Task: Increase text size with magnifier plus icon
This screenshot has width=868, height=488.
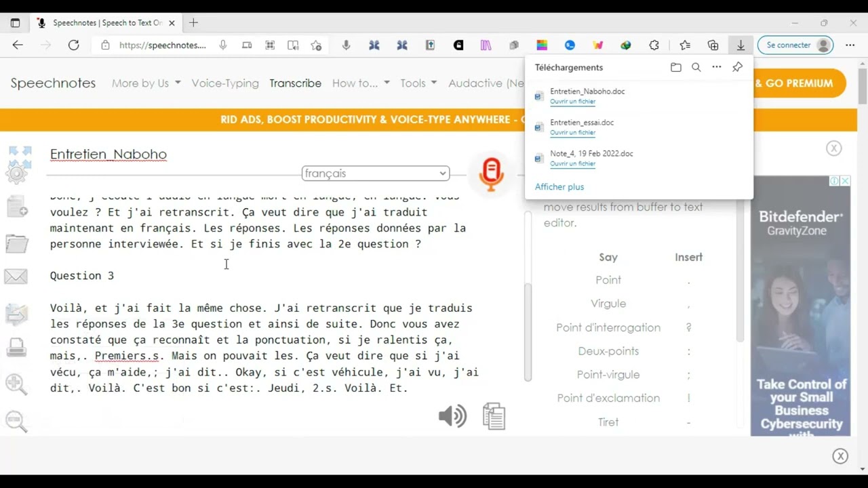Action: 16,384
